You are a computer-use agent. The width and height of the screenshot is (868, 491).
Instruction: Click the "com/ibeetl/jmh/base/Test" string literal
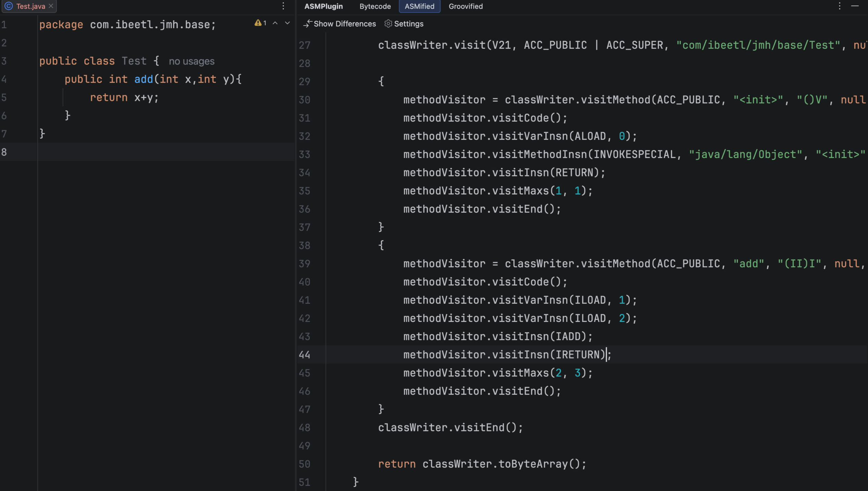click(758, 45)
